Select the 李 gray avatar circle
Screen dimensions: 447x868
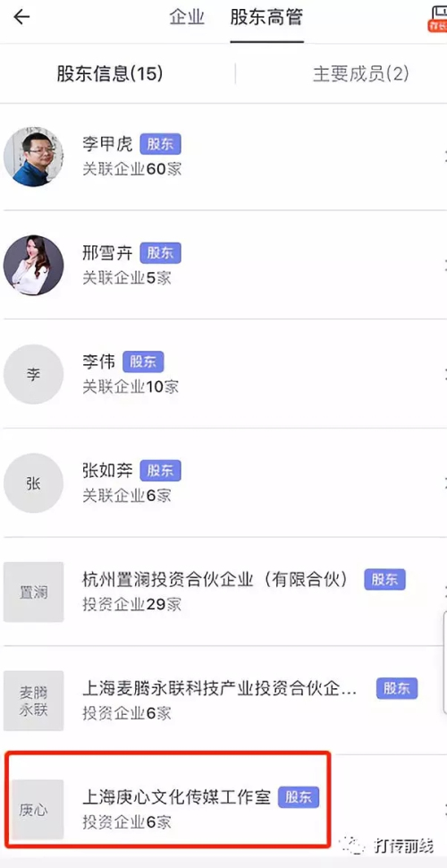click(34, 374)
